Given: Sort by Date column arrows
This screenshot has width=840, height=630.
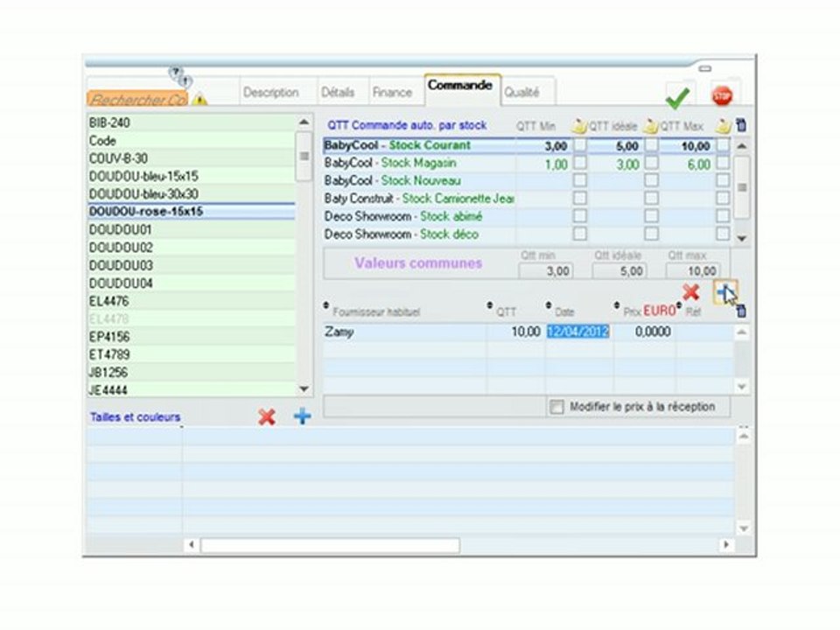Looking at the screenshot, I should coord(548,305).
